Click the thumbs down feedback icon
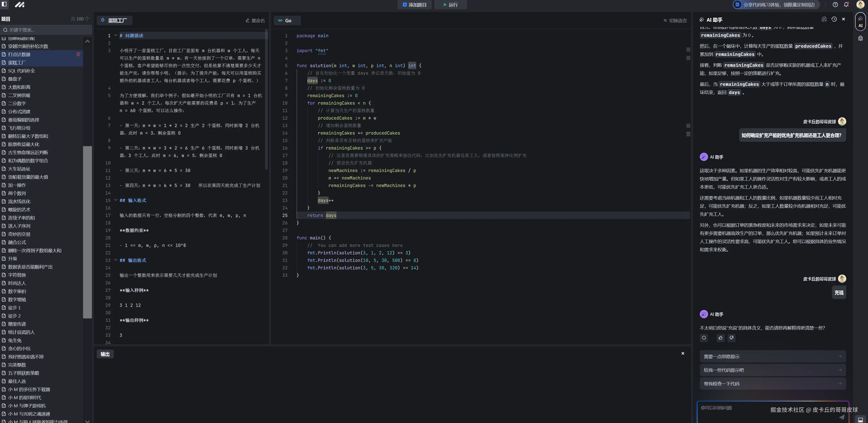The image size is (868, 423). coord(731,338)
